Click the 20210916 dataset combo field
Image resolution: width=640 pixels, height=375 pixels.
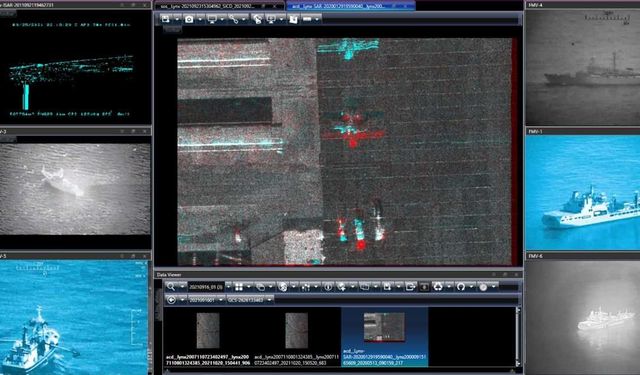(206, 287)
